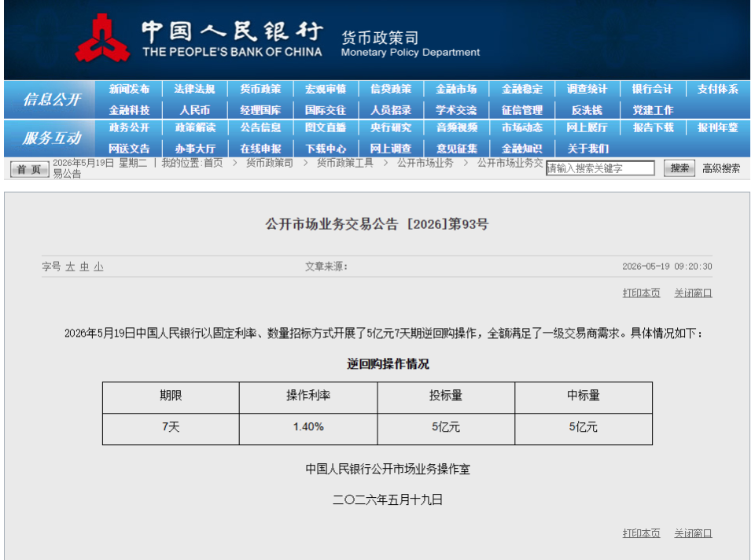Open 政务公开 under 服务互动
The height and width of the screenshot is (560, 755).
coord(129,127)
